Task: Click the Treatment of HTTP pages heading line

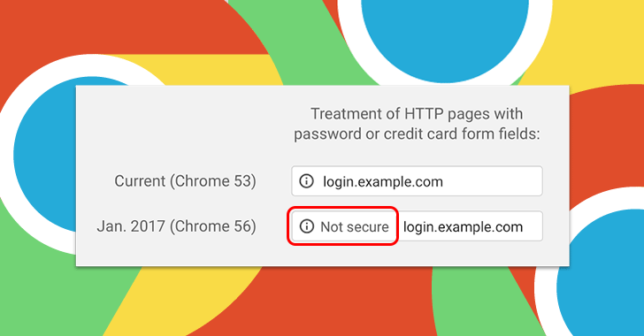Action: pyautogui.click(x=417, y=114)
